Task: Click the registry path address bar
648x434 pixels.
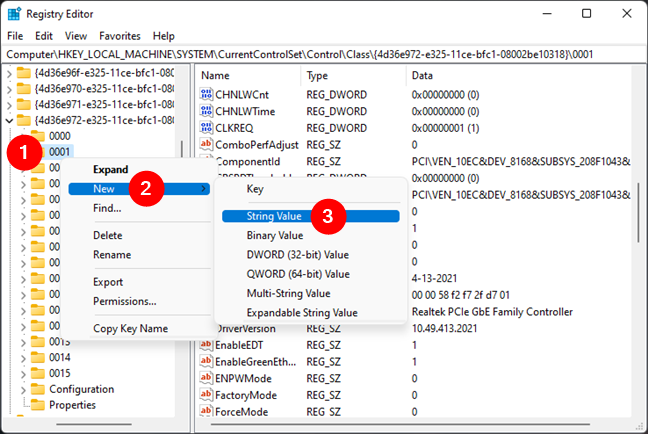Action: point(324,54)
